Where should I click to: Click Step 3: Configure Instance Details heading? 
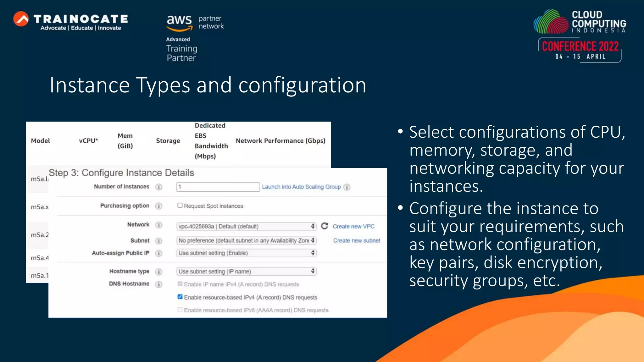click(121, 173)
